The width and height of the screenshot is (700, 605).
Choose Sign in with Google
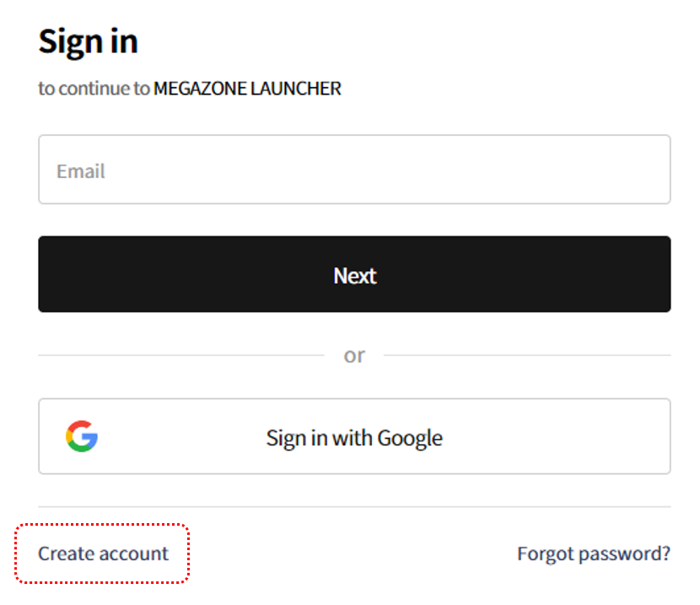point(354,437)
